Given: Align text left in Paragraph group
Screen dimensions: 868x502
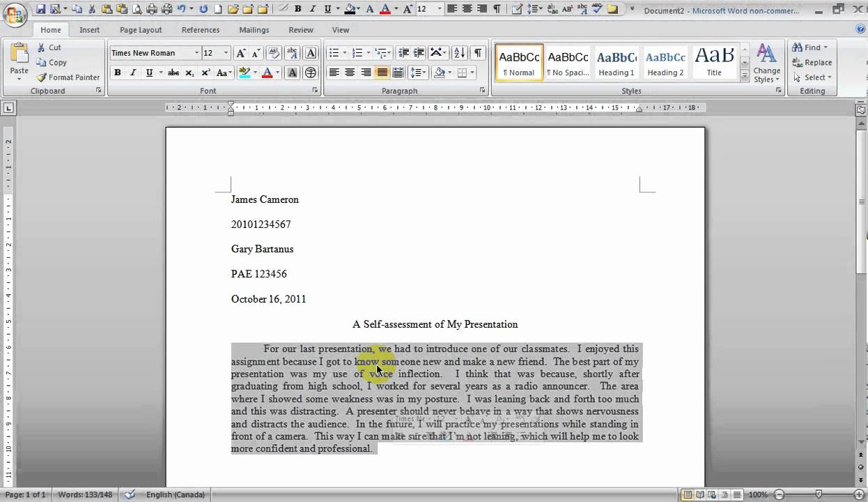Looking at the screenshot, I should (334, 73).
